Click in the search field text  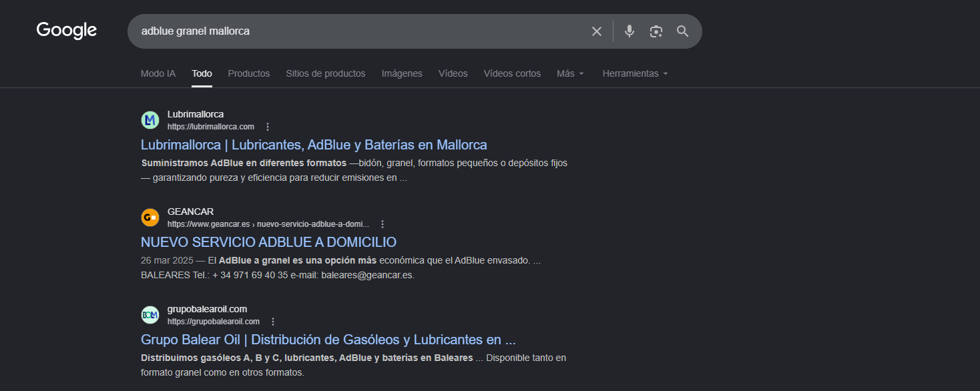tap(196, 31)
